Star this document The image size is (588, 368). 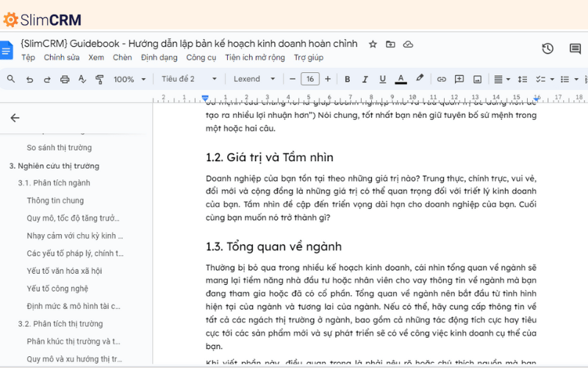click(373, 44)
